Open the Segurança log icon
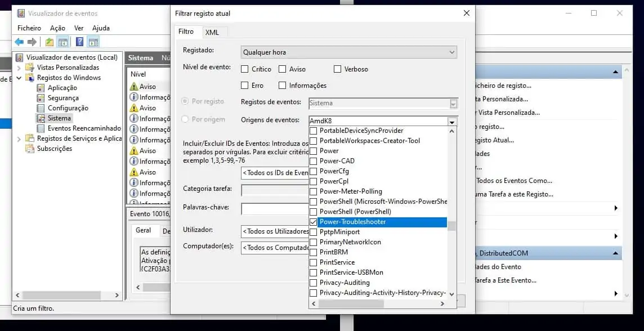The image size is (644, 331). tap(41, 98)
